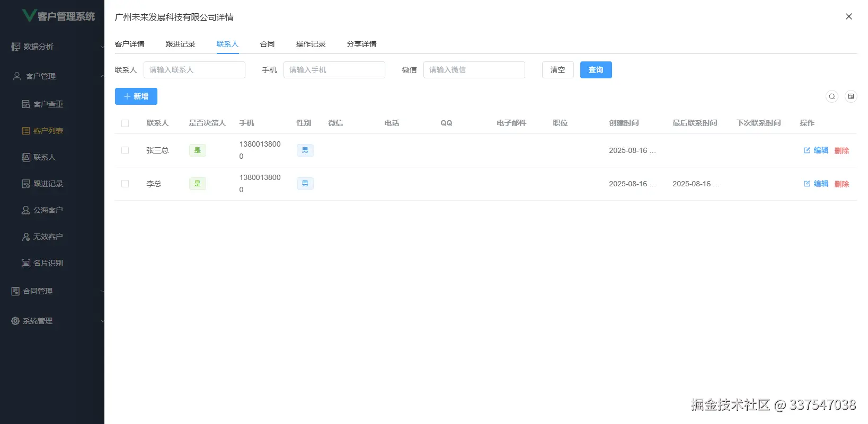Click 张三总's 创建时间 date cell
The height and width of the screenshot is (424, 868).
(633, 150)
